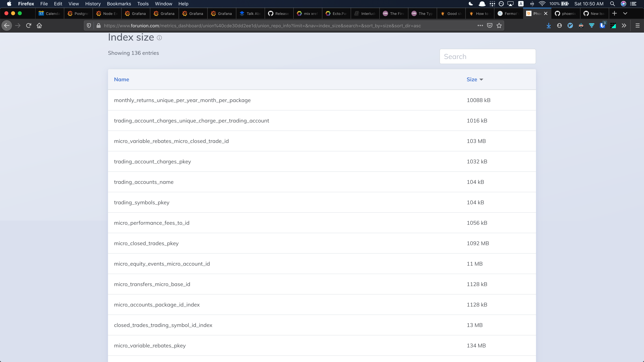
Task: Open the Dark Reader extension icon
Action: [581, 25]
